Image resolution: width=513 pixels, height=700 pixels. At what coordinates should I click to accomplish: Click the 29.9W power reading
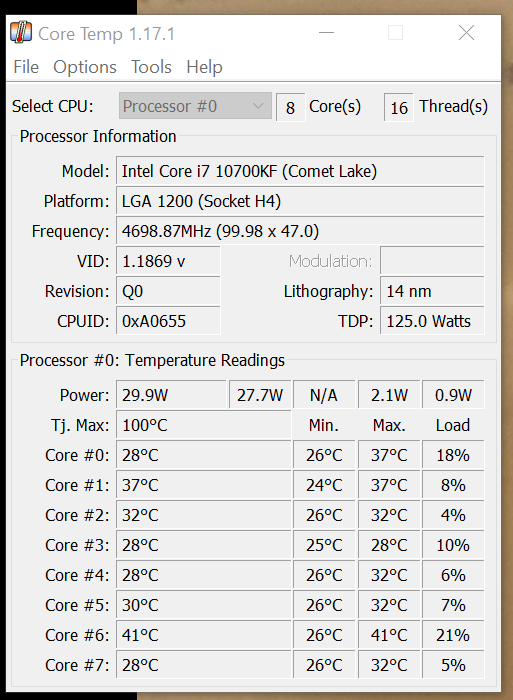171,395
